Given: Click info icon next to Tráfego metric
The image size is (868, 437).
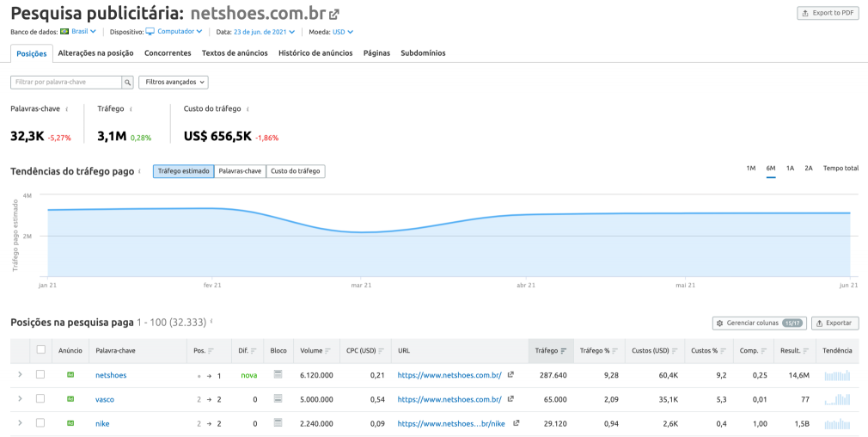Looking at the screenshot, I should (131, 109).
